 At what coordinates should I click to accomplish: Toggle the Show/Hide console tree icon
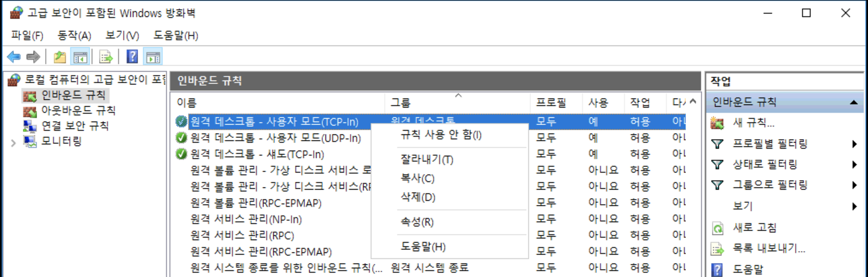click(x=80, y=57)
